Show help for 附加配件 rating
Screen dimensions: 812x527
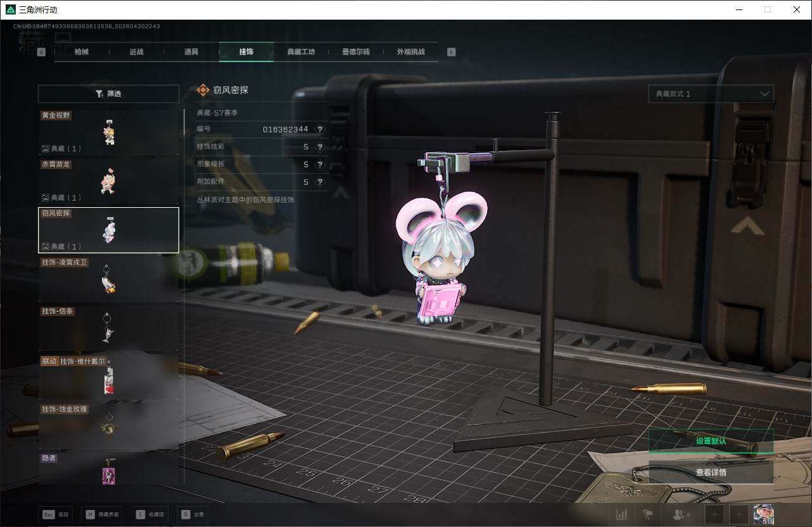pyautogui.click(x=320, y=182)
